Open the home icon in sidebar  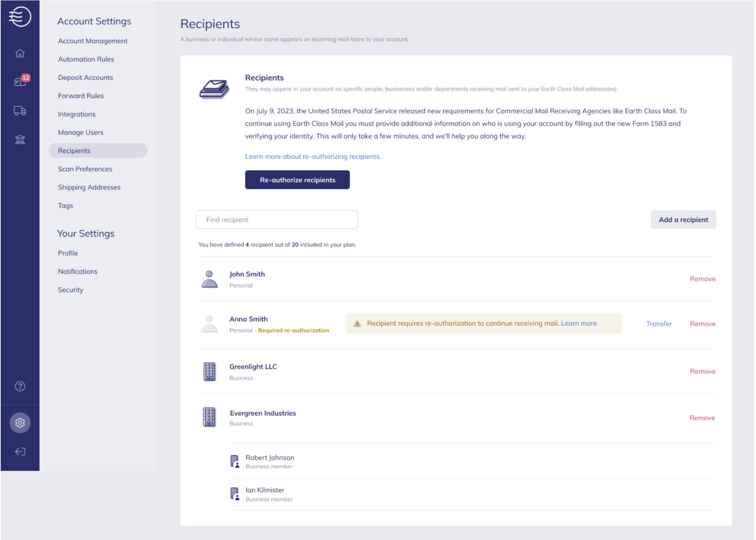(x=20, y=53)
